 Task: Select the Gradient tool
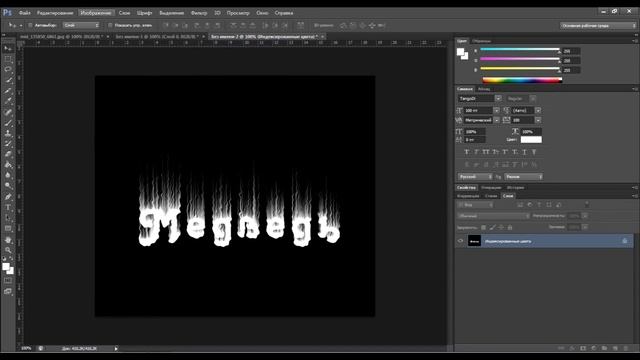tap(8, 165)
